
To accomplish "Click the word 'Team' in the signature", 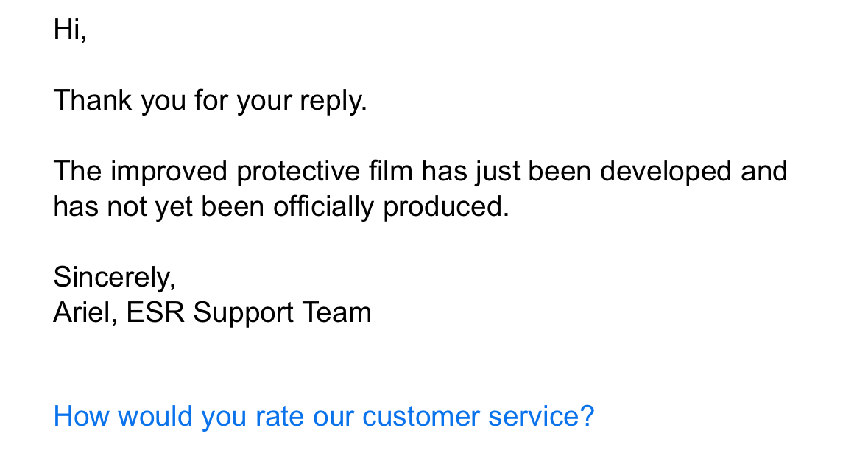I will 336,312.
